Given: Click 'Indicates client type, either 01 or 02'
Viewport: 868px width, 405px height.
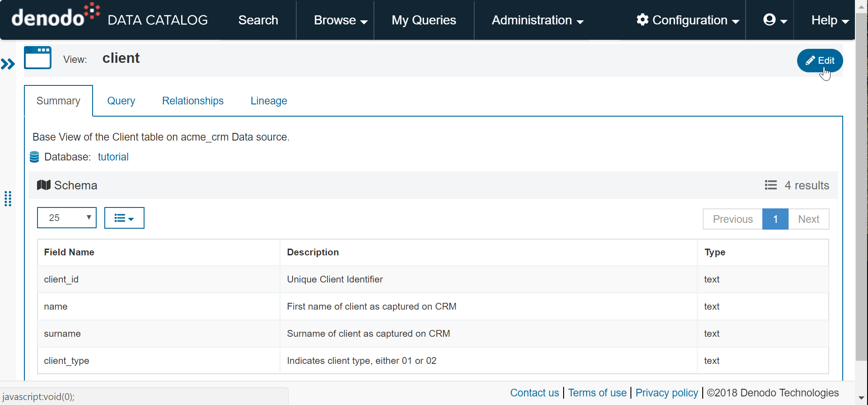Looking at the screenshot, I should pos(362,361).
